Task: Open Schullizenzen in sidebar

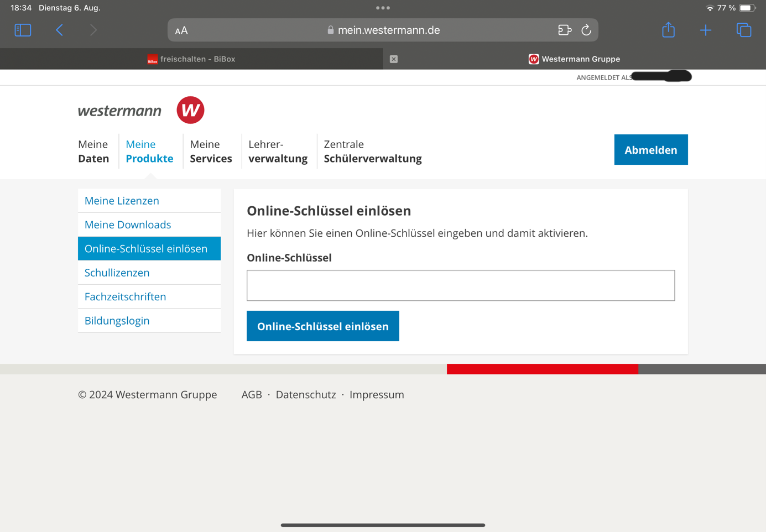Action: 149,273
